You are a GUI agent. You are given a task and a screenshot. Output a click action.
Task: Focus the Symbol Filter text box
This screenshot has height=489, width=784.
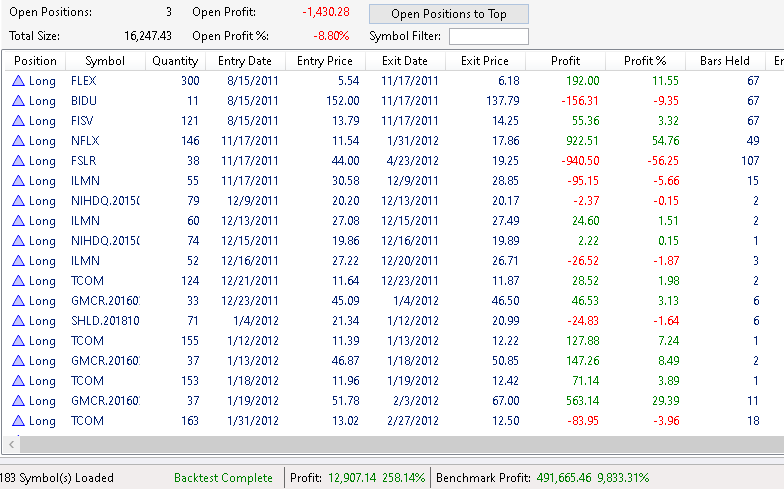pyautogui.click(x=489, y=37)
